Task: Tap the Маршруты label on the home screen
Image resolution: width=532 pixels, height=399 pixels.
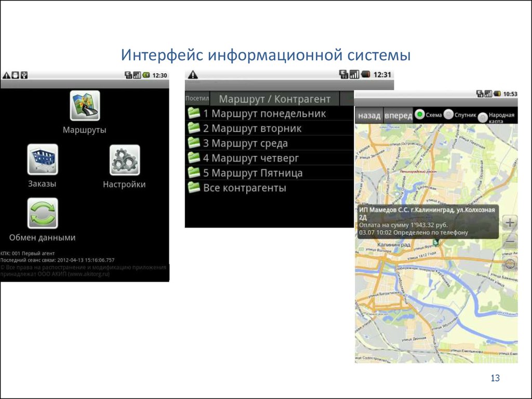Action: click(x=85, y=130)
